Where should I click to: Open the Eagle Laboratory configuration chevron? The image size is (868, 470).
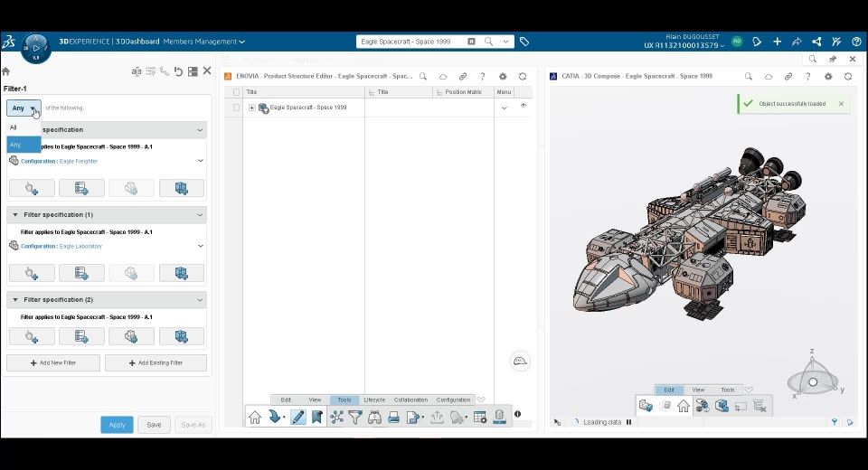tap(201, 246)
